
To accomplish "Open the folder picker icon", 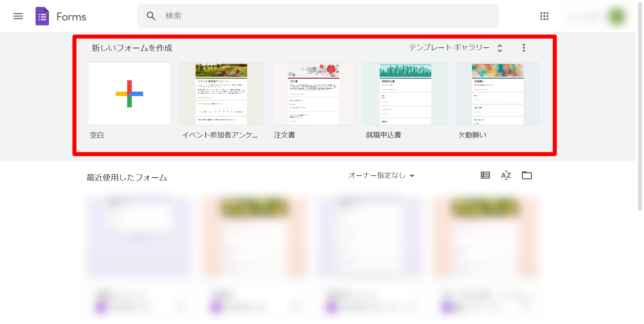I will 527,175.
